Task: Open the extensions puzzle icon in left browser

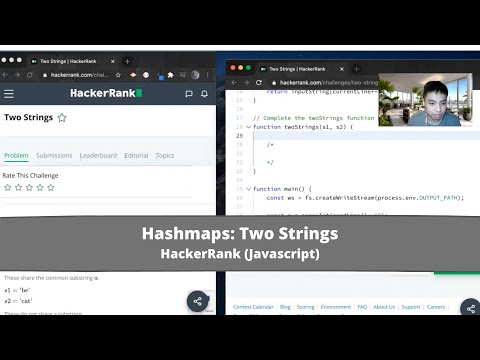Action: tap(171, 75)
